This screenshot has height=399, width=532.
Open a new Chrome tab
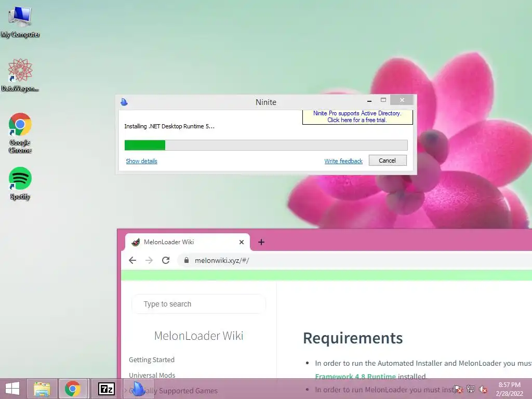click(x=261, y=242)
